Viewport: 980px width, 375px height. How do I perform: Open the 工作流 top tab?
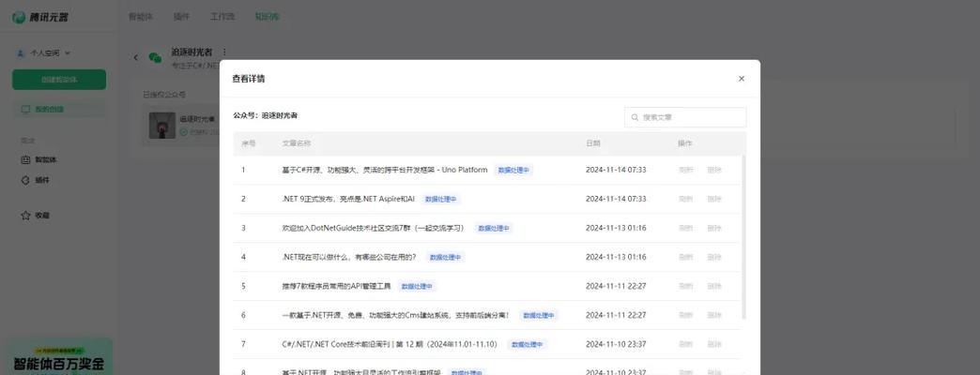pos(222,17)
